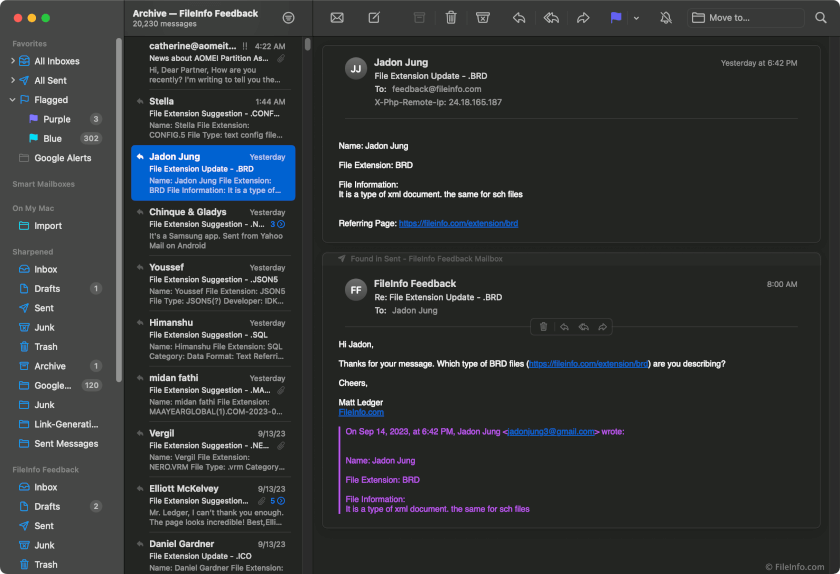Forward the message from toolbar
This screenshot has width=840, height=574.
point(583,18)
